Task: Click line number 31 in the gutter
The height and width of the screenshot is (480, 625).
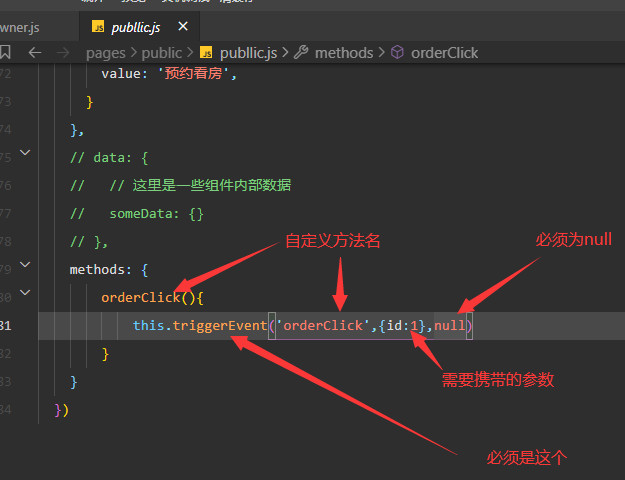Action: coord(8,325)
